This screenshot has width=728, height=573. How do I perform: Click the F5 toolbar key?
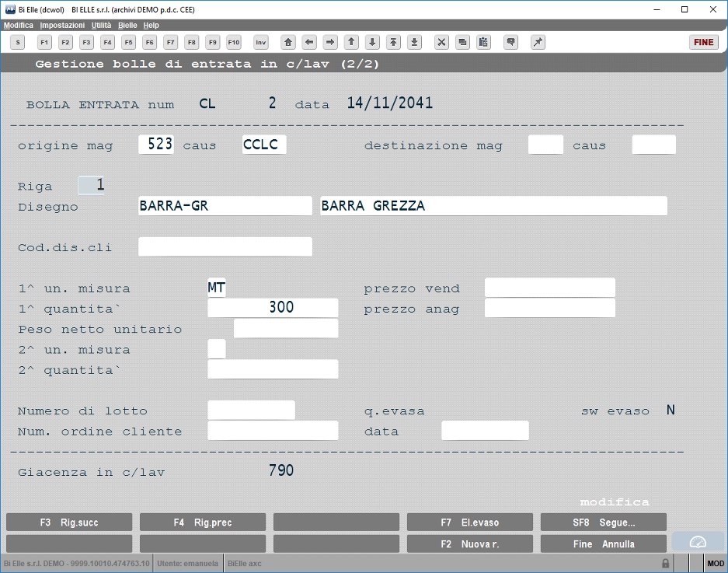pyautogui.click(x=129, y=42)
